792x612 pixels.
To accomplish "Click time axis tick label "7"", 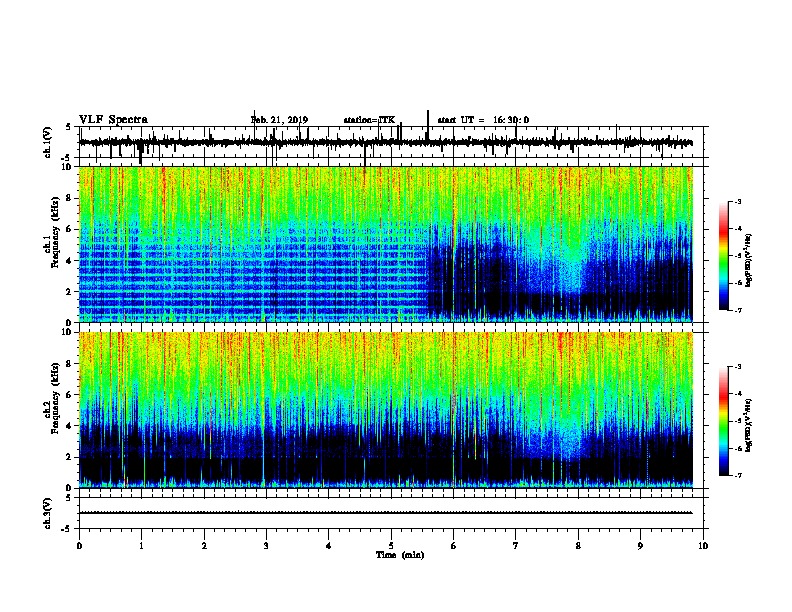I will coord(516,546).
